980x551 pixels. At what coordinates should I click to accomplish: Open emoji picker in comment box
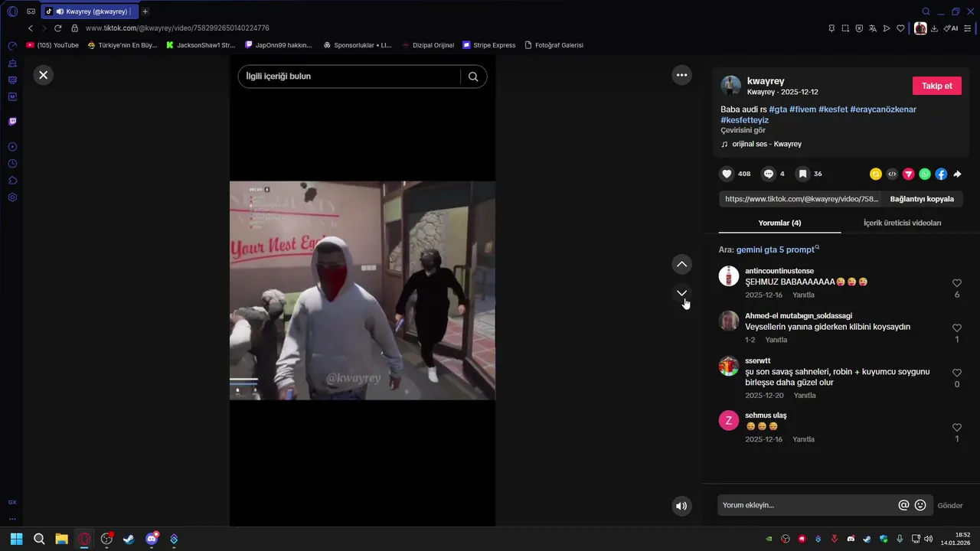point(920,505)
